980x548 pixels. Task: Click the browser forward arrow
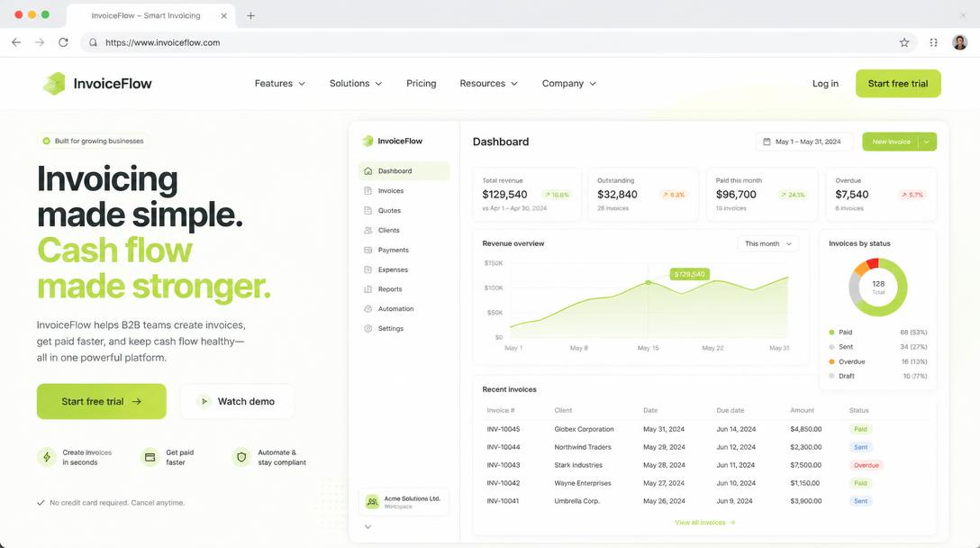40,42
